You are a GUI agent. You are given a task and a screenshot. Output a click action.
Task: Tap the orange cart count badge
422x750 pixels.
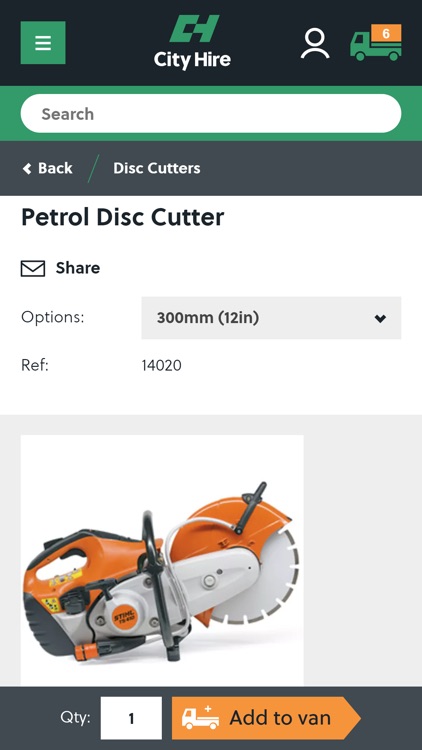(386, 33)
